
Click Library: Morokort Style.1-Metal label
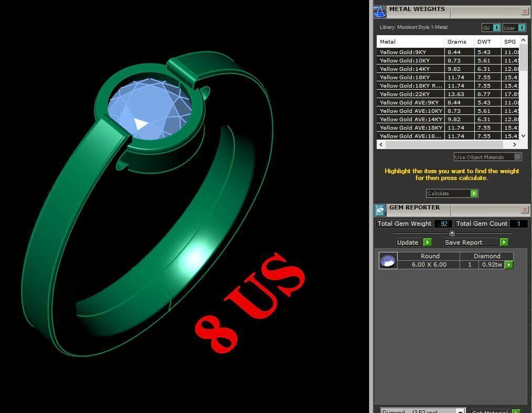point(413,27)
